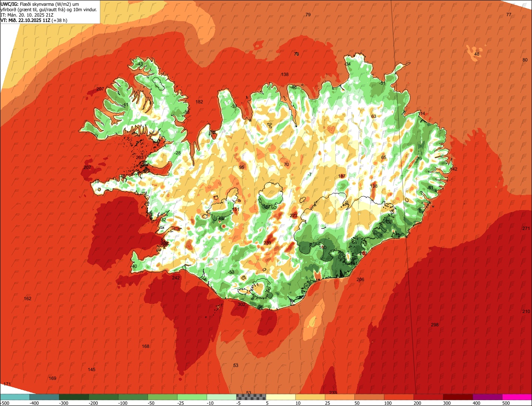Click the map value '223' in the central highlands
The height and width of the screenshot is (406, 532).
[x=294, y=215]
